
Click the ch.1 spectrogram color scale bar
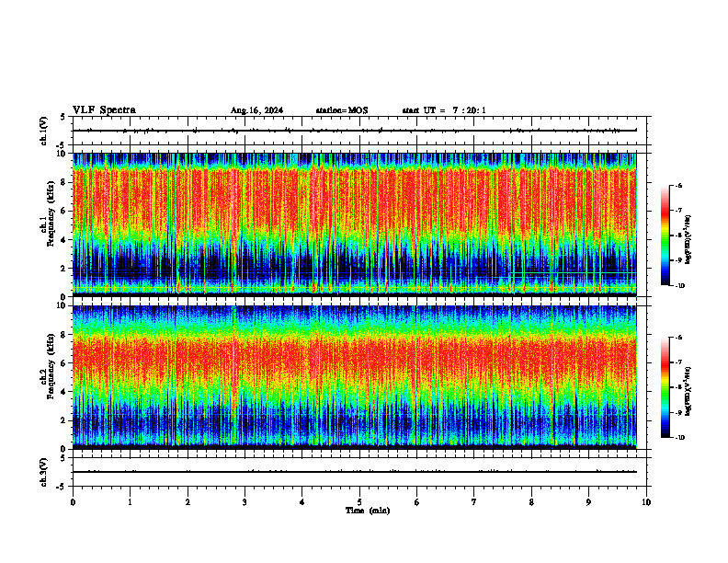[665, 236]
